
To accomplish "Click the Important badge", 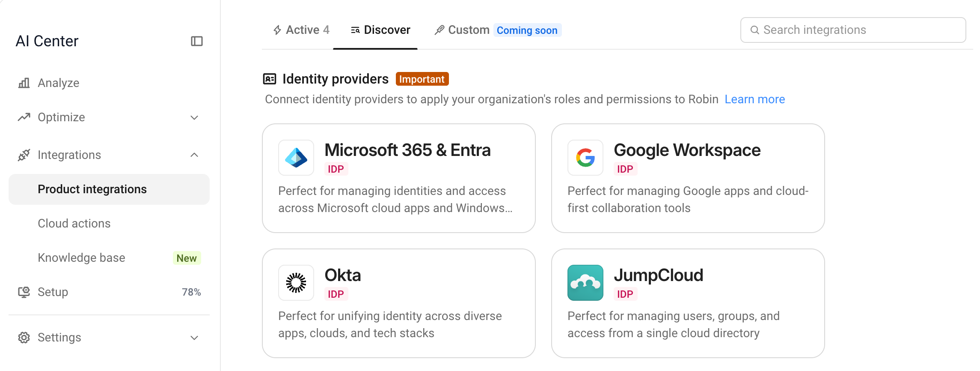I will tap(422, 79).
